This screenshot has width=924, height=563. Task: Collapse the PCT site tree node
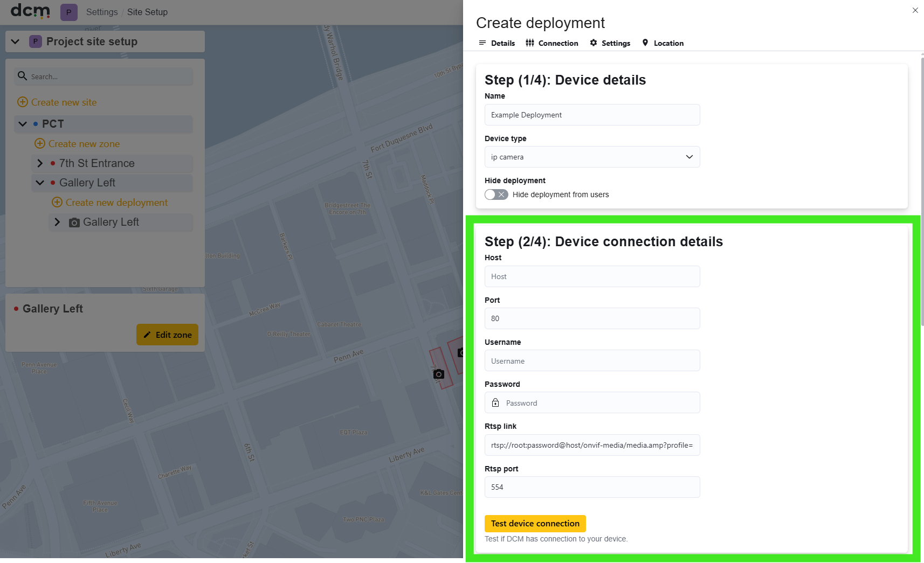pyautogui.click(x=23, y=123)
